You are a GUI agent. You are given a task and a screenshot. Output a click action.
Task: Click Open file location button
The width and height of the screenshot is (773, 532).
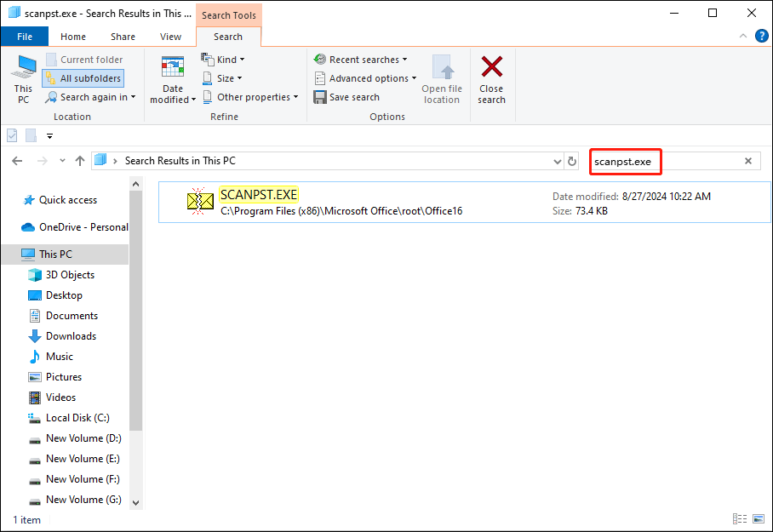(442, 79)
